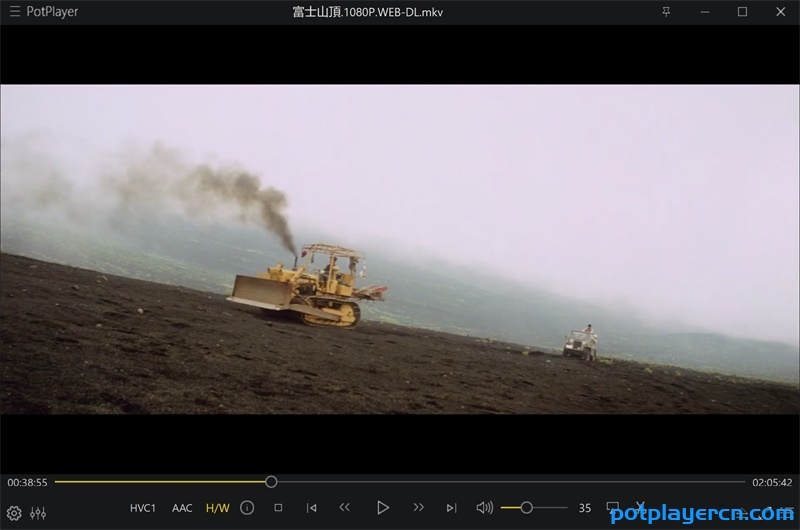Show playback file information
This screenshot has height=530, width=800.
pos(247,508)
